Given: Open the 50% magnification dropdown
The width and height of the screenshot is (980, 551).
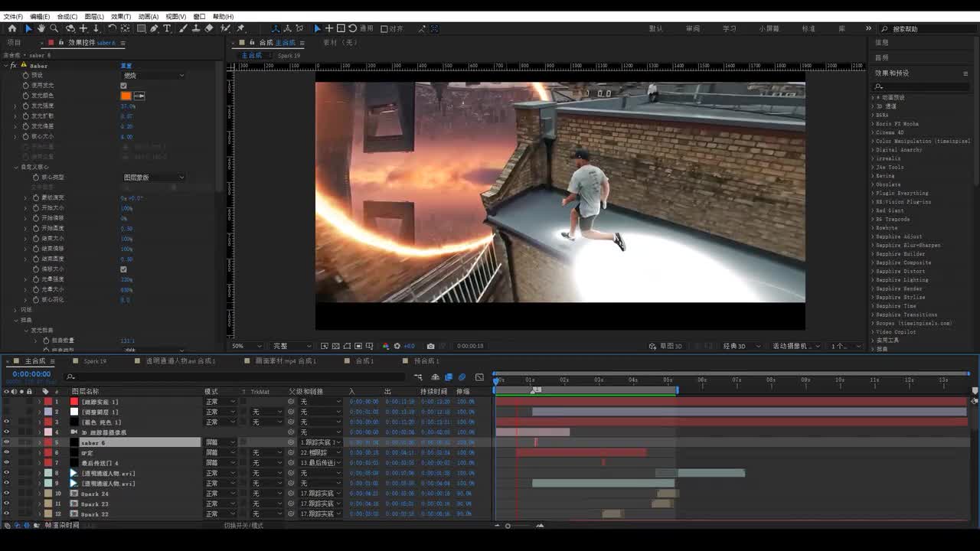Looking at the screenshot, I should tap(245, 346).
